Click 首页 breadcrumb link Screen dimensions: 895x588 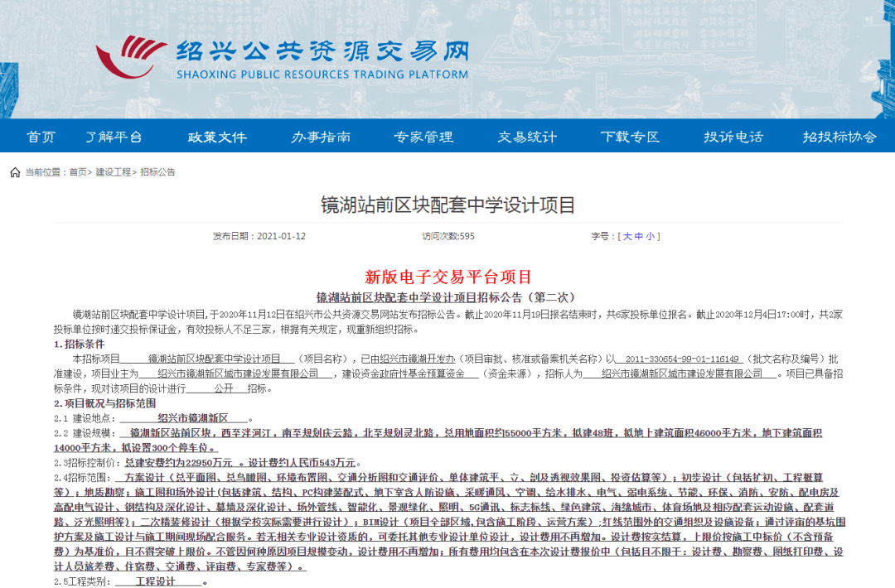click(78, 172)
